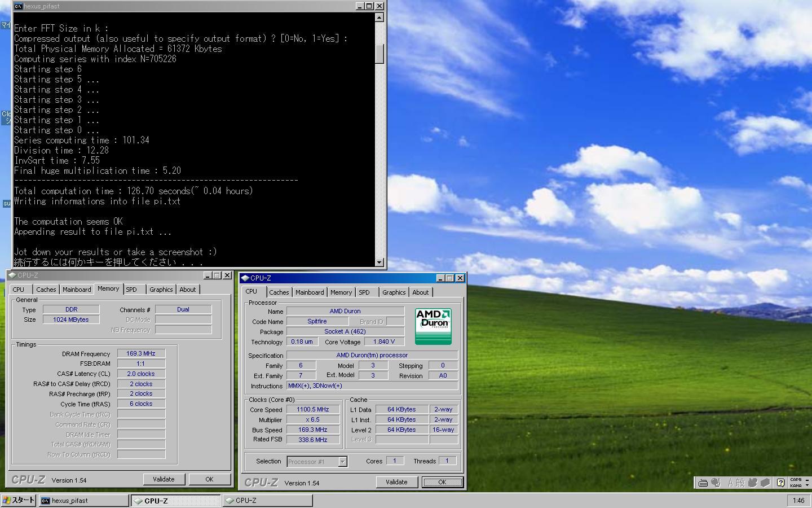Open Graphics tab in the CPU-Z processor window

394,292
